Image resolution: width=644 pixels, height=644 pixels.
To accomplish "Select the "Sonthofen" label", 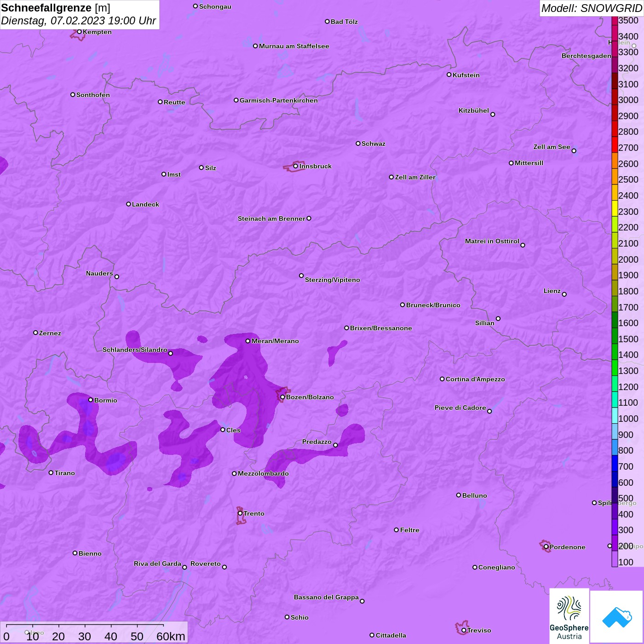I will (x=93, y=95).
